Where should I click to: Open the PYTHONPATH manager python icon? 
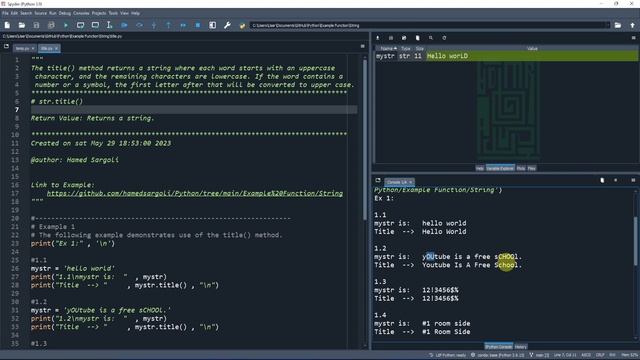pyautogui.click(x=242, y=25)
